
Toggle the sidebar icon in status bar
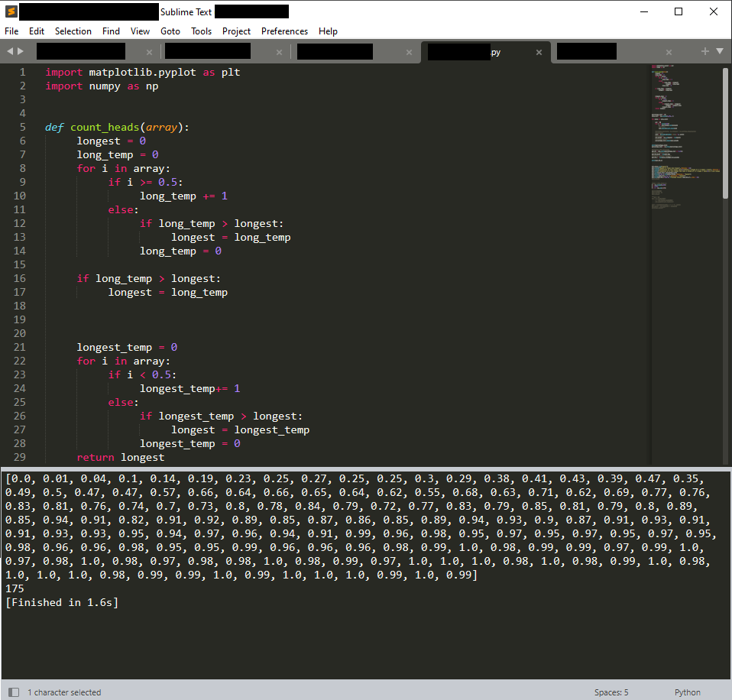click(x=14, y=692)
